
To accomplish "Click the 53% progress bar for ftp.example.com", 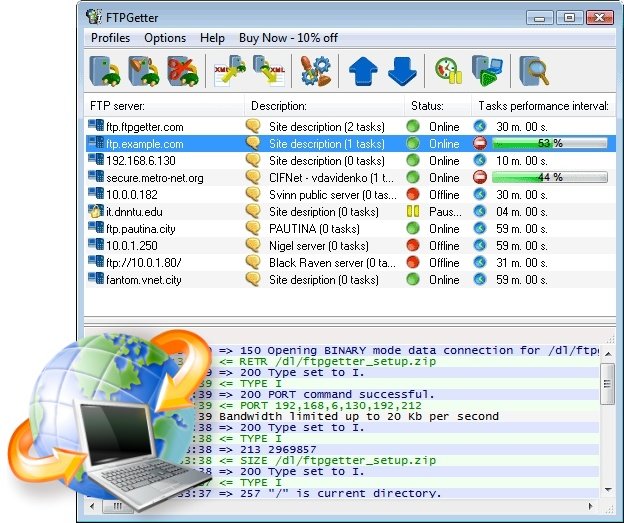I will (x=549, y=144).
